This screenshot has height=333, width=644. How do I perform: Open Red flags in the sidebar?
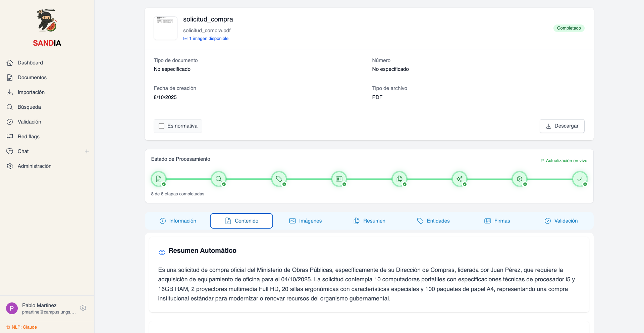[x=29, y=137]
